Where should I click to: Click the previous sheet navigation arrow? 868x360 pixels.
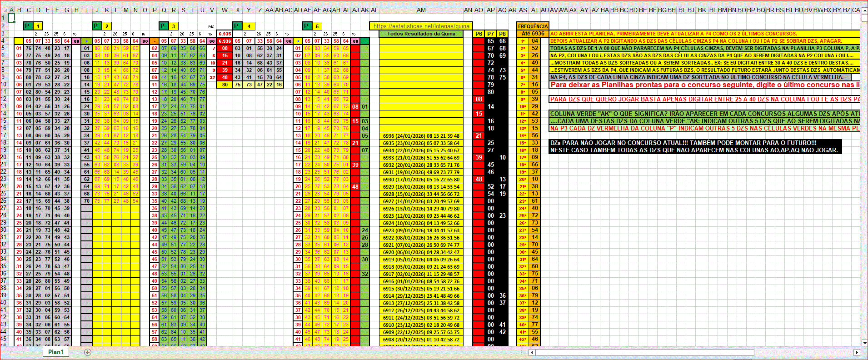[10, 352]
